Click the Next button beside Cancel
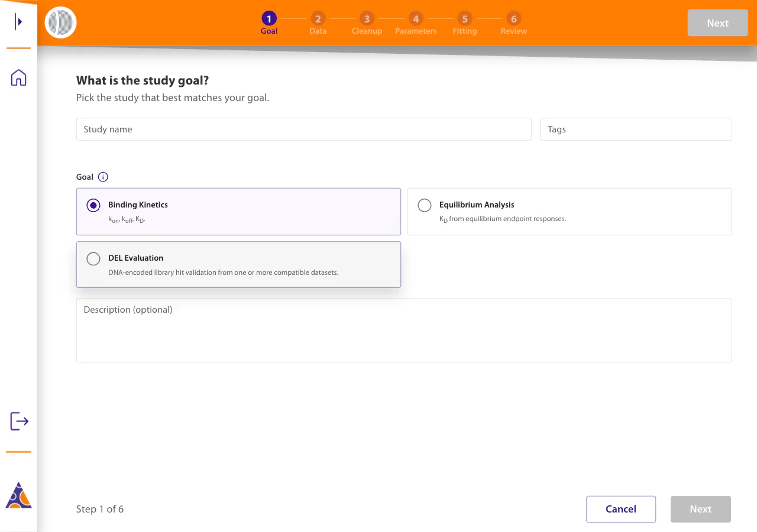The image size is (757, 532). click(701, 509)
